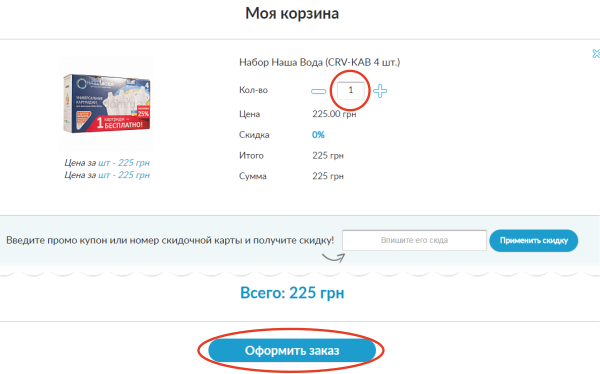Image resolution: width=600 pixels, height=374 pixels.
Task: Select the Сумма value 225 грн
Action: coord(328,176)
